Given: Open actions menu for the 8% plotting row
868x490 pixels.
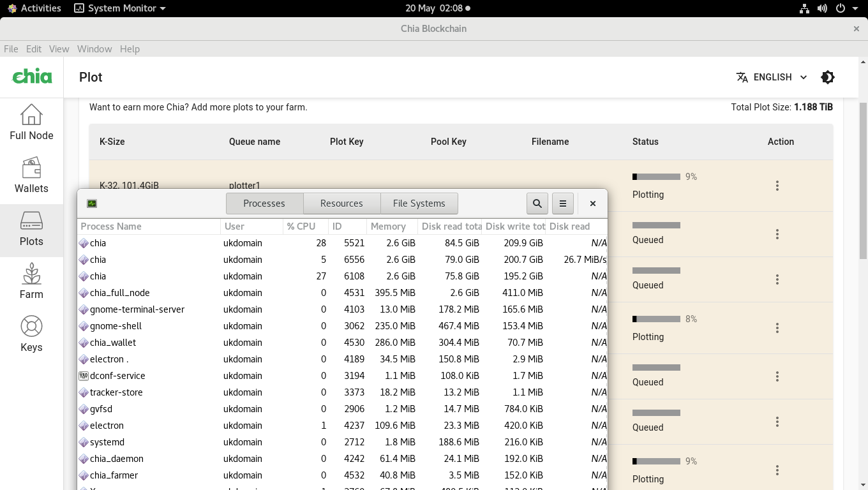Looking at the screenshot, I should coord(777,328).
